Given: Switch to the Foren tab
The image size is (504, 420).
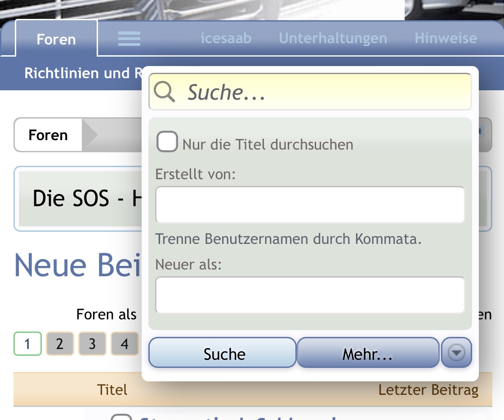Looking at the screenshot, I should (x=56, y=39).
